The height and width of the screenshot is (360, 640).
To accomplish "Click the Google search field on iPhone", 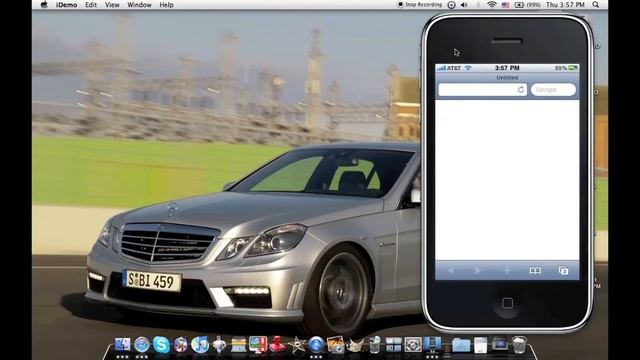I will pos(553,90).
